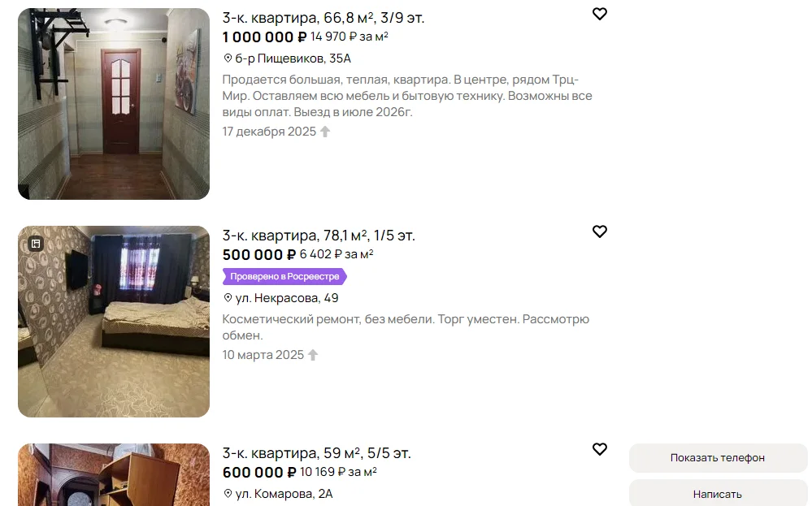Toggle favorite heart on 78,1 m² listing
Viewport: 812px width, 506px height.
pos(600,231)
